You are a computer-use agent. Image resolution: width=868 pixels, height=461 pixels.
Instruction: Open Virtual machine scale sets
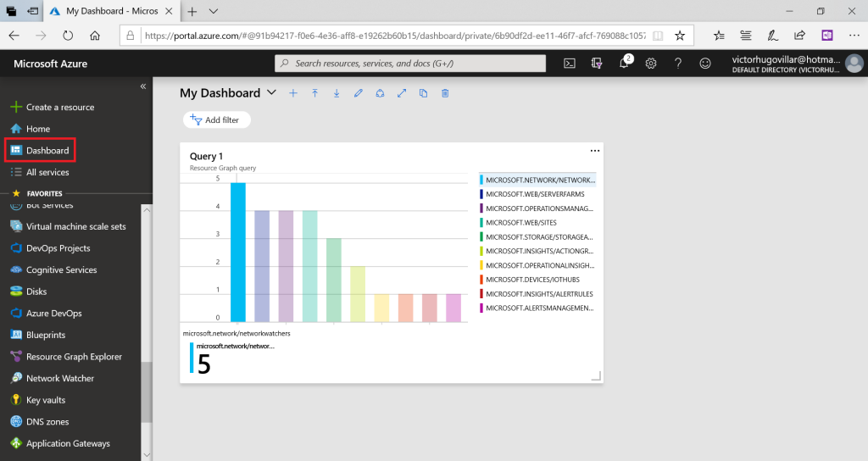pyautogui.click(x=69, y=226)
